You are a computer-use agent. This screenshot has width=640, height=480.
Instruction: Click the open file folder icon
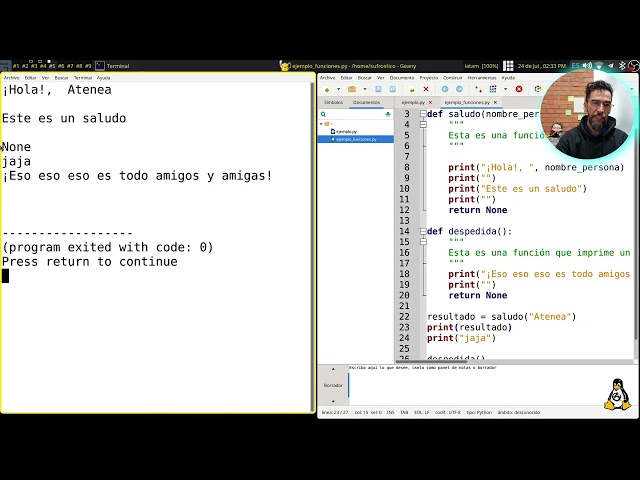coord(352,89)
